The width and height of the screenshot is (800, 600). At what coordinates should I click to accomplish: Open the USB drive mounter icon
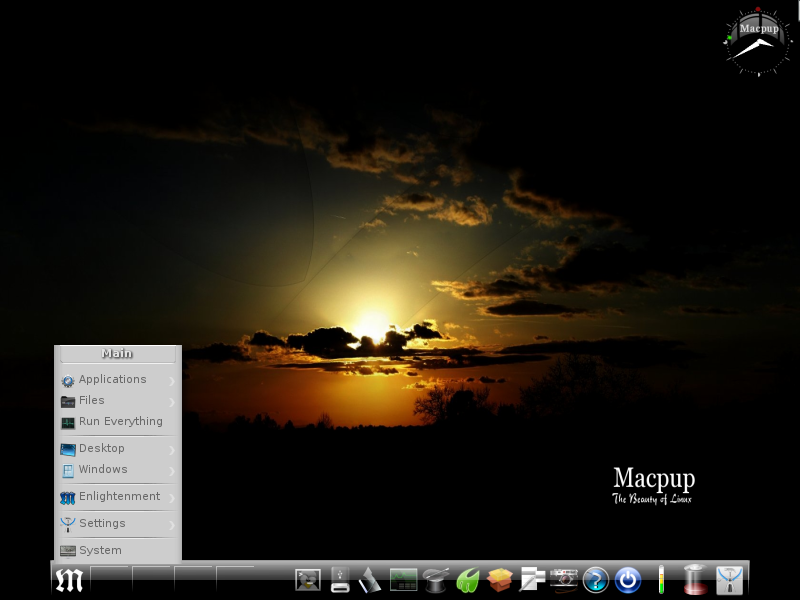coord(340,580)
